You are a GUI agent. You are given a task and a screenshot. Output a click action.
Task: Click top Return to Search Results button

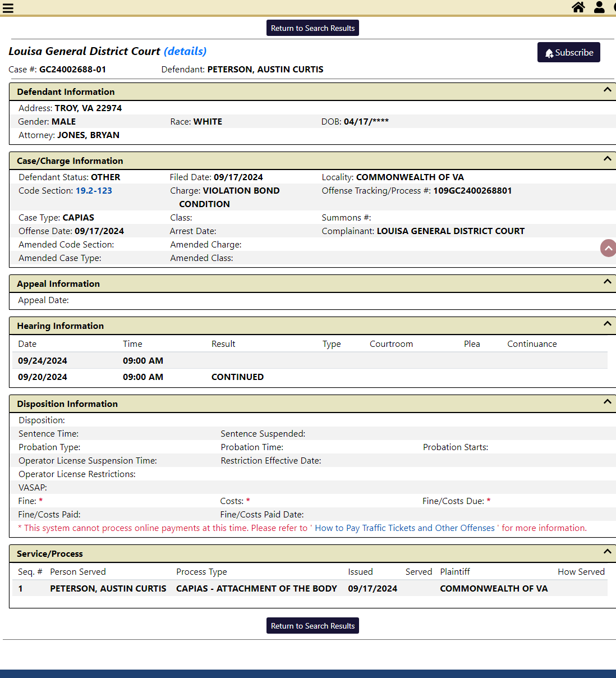312,28
